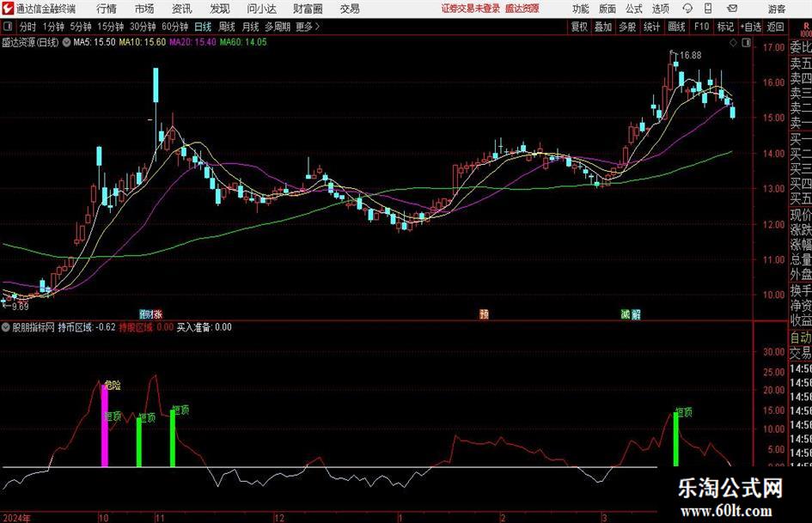
Task: Click the 多股 multi-stock button
Action: [627, 27]
